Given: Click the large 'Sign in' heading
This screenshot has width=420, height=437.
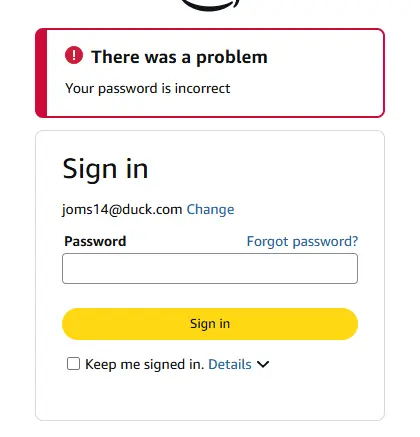Looking at the screenshot, I should pyautogui.click(x=105, y=169).
